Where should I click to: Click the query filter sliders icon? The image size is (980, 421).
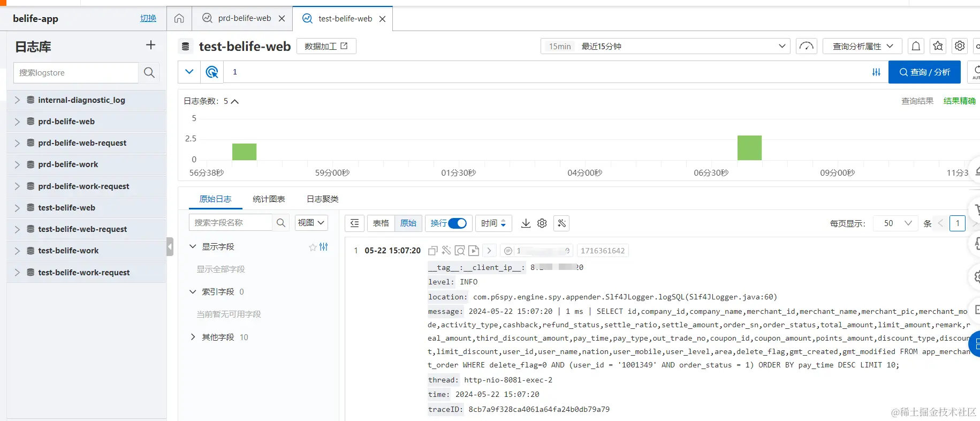click(x=876, y=72)
